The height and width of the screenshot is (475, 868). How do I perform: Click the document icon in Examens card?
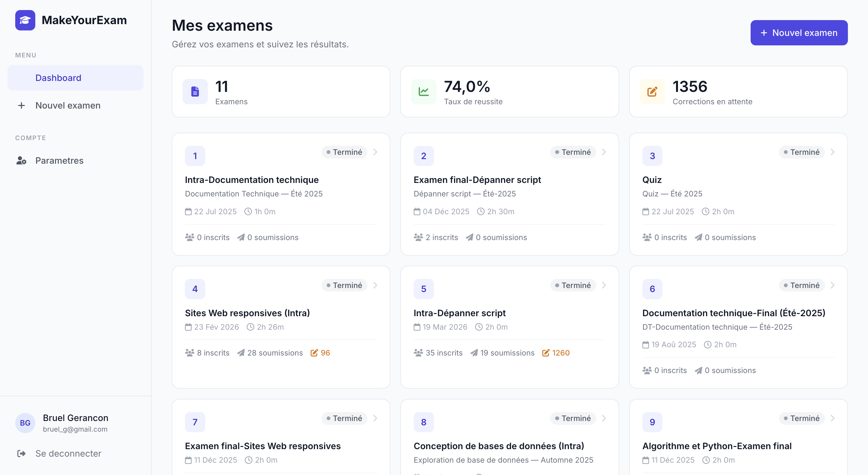(x=195, y=92)
